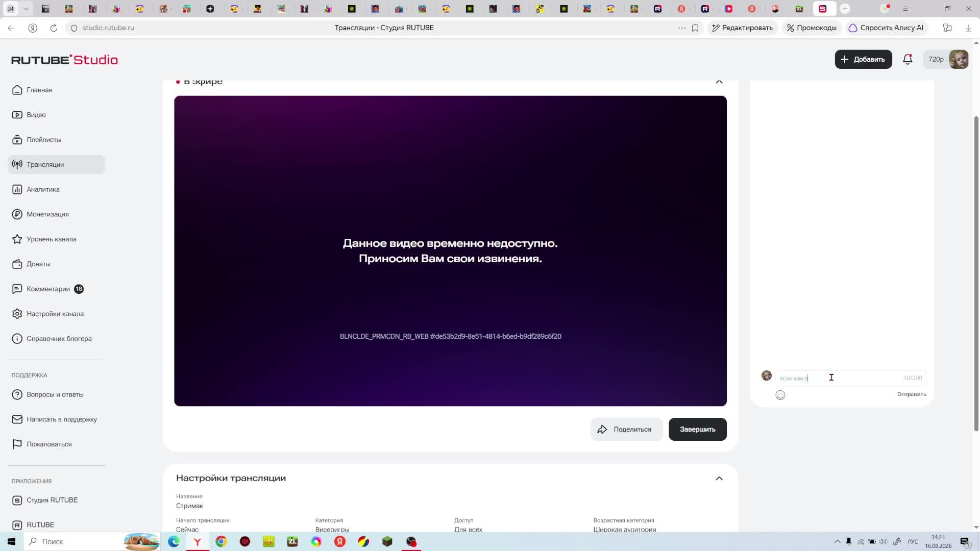
Task: Reload the page
Action: [54, 28]
